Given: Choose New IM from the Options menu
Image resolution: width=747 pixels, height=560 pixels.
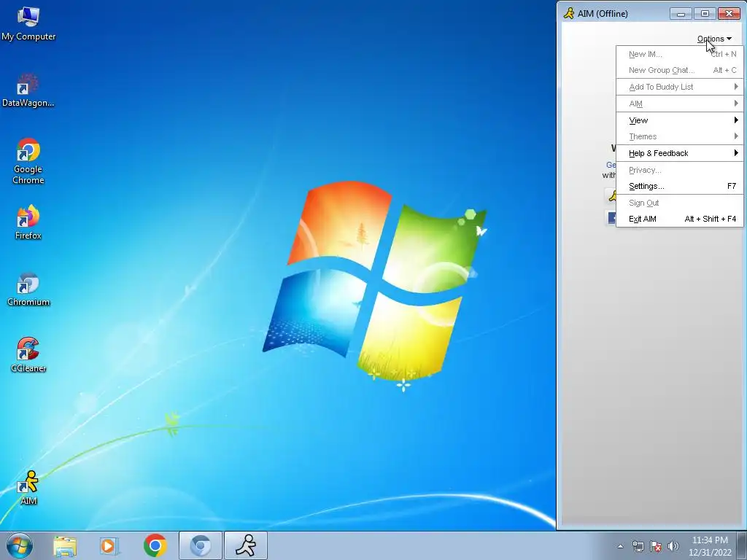Looking at the screenshot, I should pyautogui.click(x=680, y=54).
